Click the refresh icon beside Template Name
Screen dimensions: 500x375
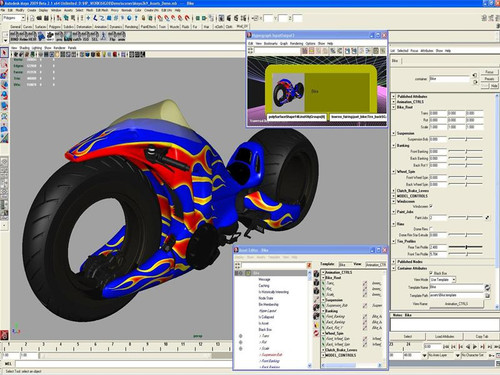coord(487,287)
